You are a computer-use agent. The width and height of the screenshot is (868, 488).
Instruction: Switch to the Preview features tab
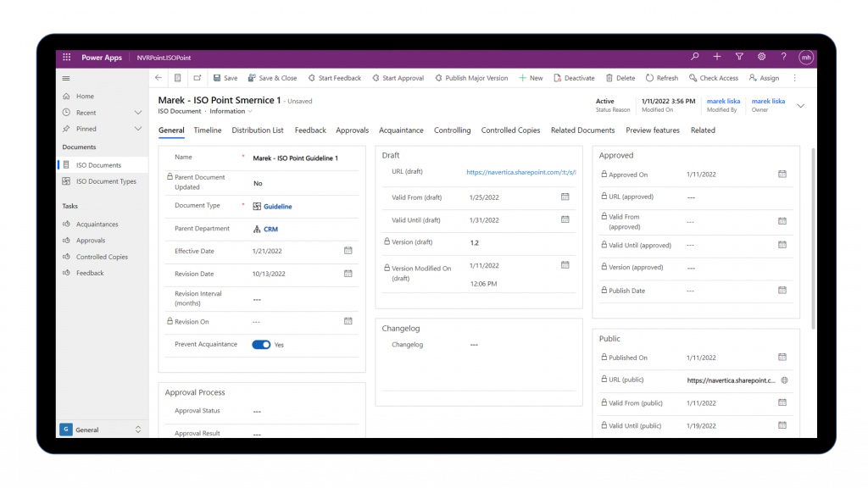(x=653, y=130)
